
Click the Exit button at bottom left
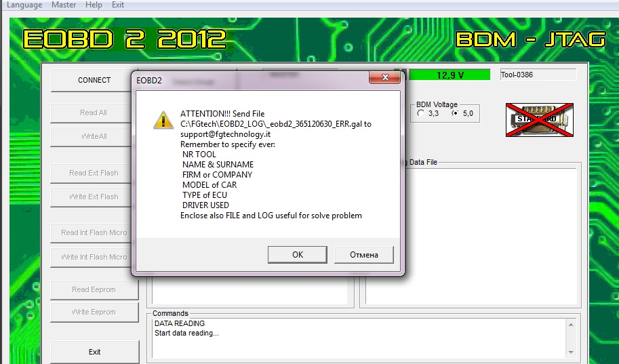(94, 352)
